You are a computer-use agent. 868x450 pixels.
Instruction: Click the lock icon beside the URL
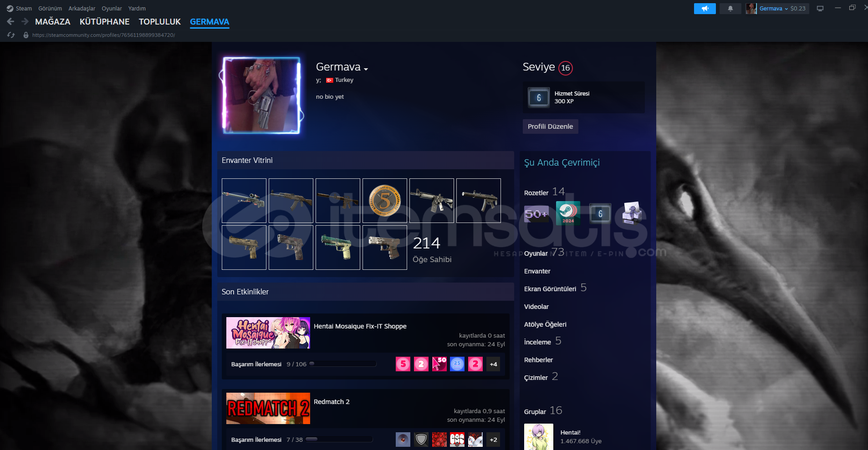tap(26, 35)
